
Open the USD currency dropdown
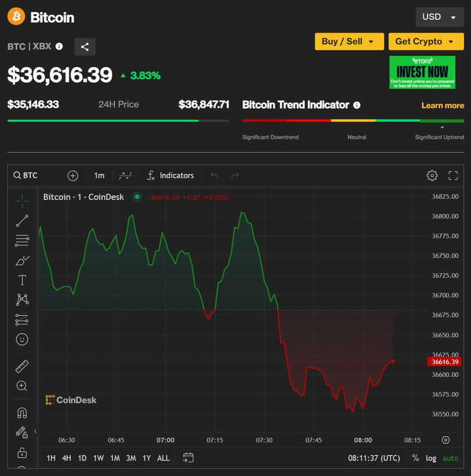[440, 17]
